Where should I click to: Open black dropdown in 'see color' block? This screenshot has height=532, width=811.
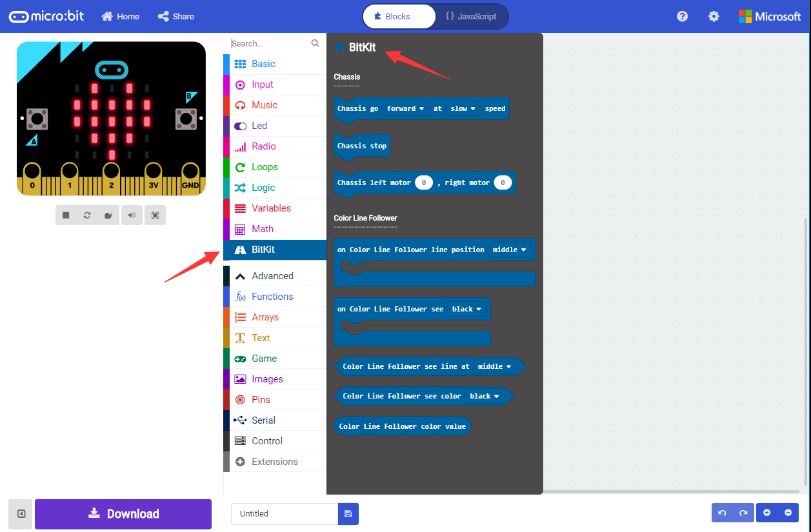pyautogui.click(x=485, y=396)
